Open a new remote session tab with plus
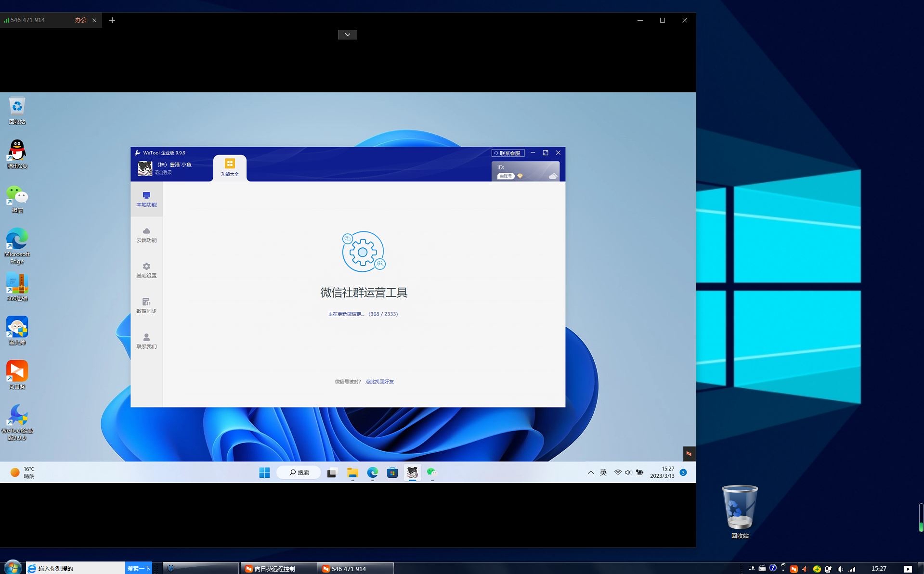 point(112,20)
